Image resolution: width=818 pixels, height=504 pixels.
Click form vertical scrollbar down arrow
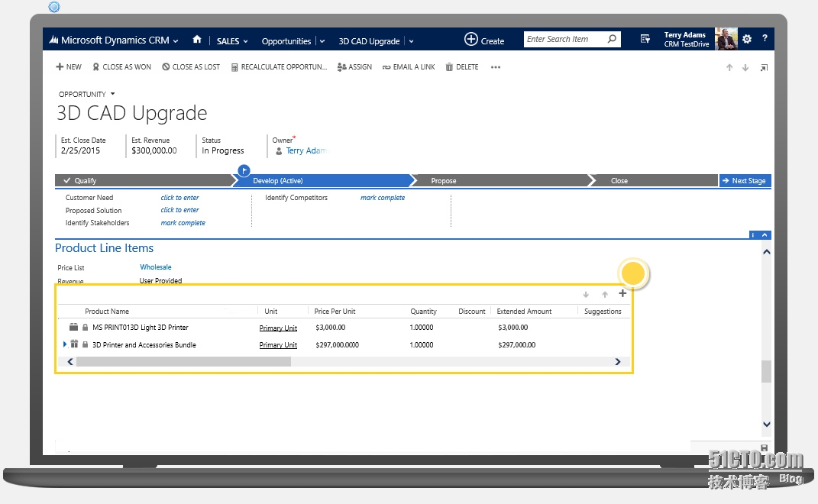[x=766, y=424]
